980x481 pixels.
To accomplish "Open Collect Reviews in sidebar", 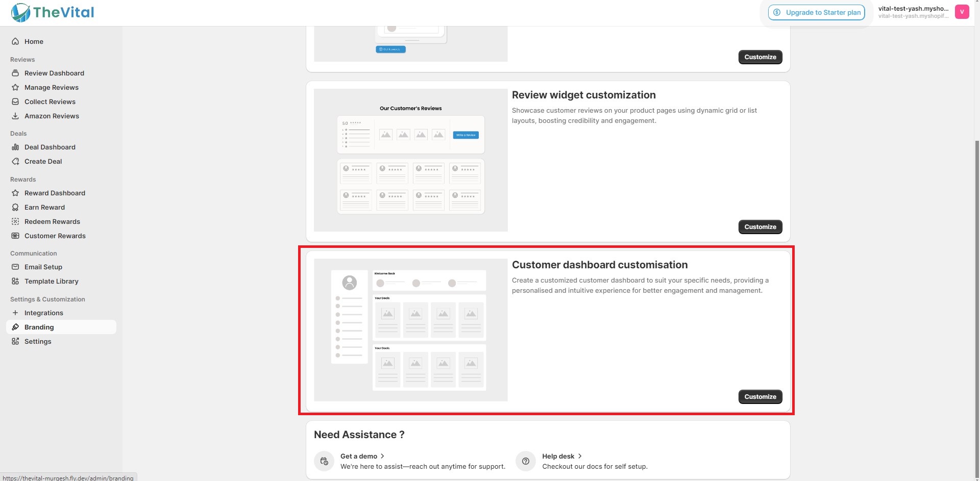I will pyautogui.click(x=61, y=102).
